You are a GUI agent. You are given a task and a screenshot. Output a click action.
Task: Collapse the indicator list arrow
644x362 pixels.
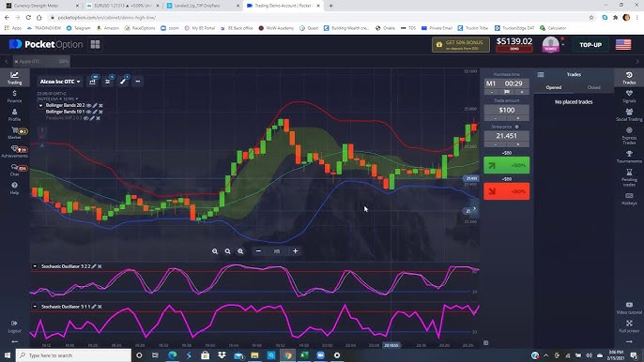click(40, 105)
